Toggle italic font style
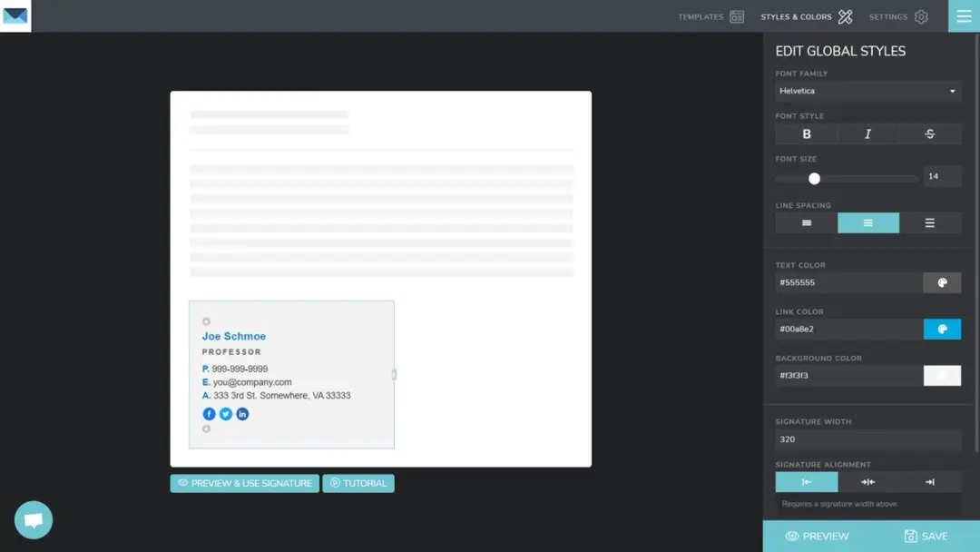980x552 pixels. pos(867,133)
